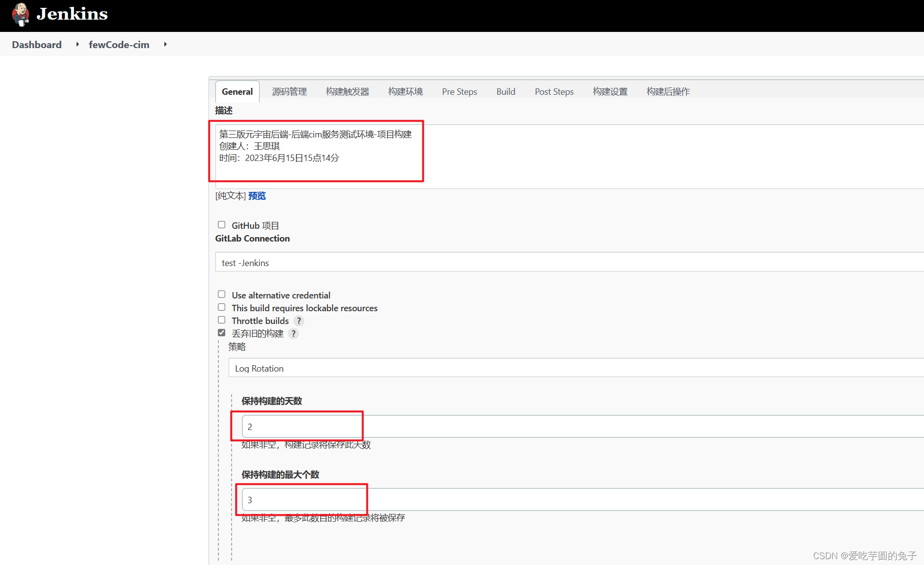Expand the arrow after Dashboard breadcrumb
924x565 pixels.
(78, 44)
